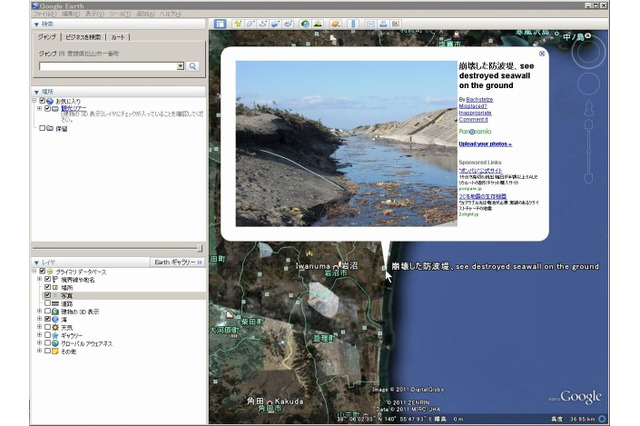Click the add placemark pushpin icon
The height and width of the screenshot is (426, 640).
click(241, 23)
